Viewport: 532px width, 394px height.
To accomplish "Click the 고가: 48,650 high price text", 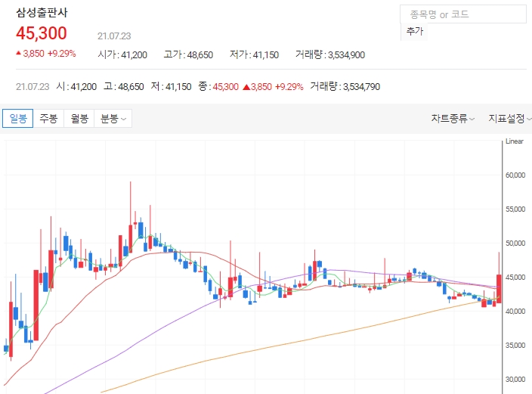I will point(188,54).
